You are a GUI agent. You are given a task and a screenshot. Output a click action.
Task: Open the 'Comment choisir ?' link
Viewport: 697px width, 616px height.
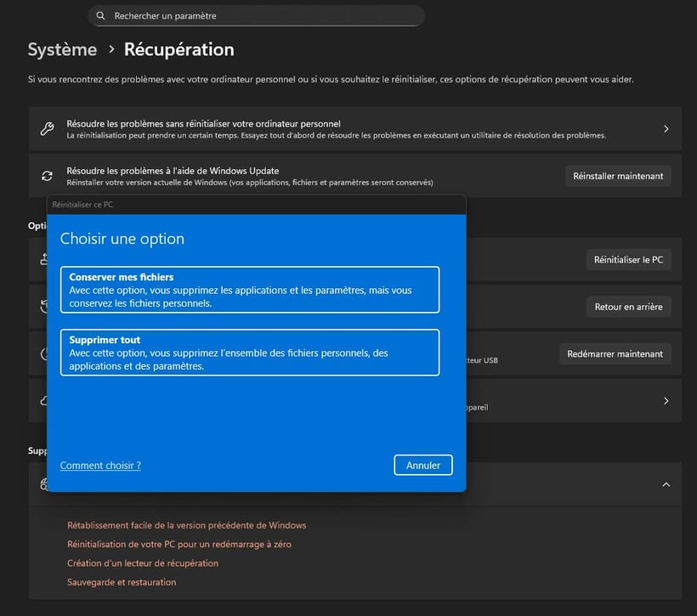point(99,465)
